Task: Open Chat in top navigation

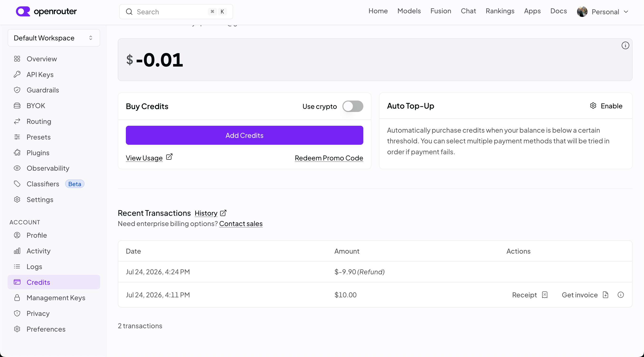Action: (x=468, y=11)
